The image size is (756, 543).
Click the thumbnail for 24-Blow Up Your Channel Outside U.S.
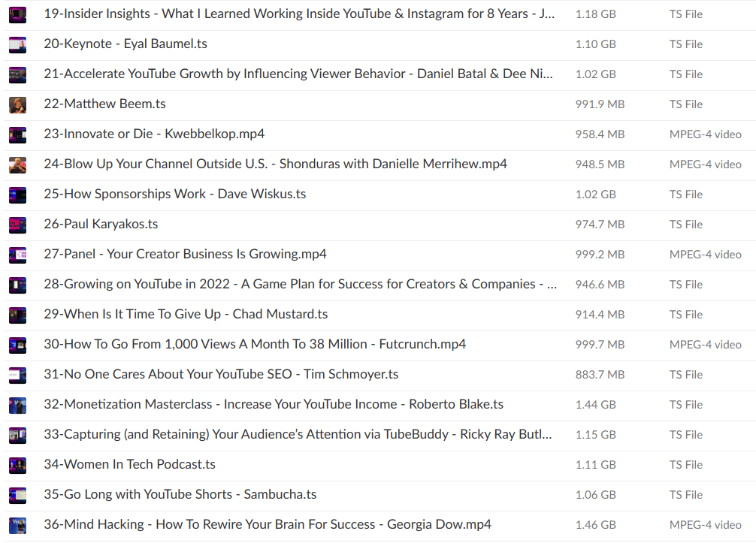[x=17, y=164]
